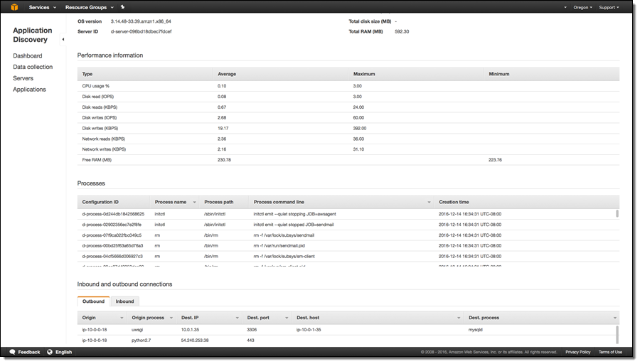Click the pin shortcut icon in navbar
640x364 pixels.
tap(123, 7)
